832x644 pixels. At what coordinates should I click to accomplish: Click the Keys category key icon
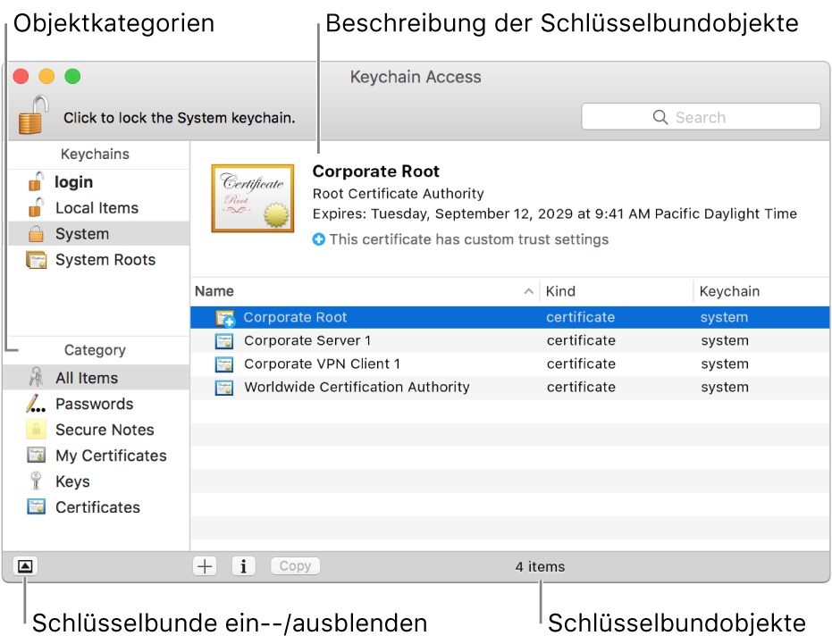[x=36, y=481]
